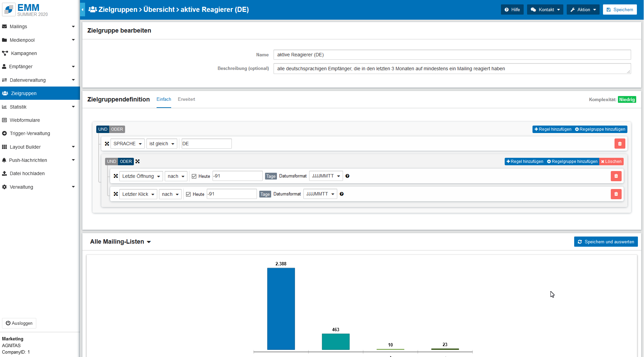Open the 'ist gleich' operator dropdown

tap(162, 144)
